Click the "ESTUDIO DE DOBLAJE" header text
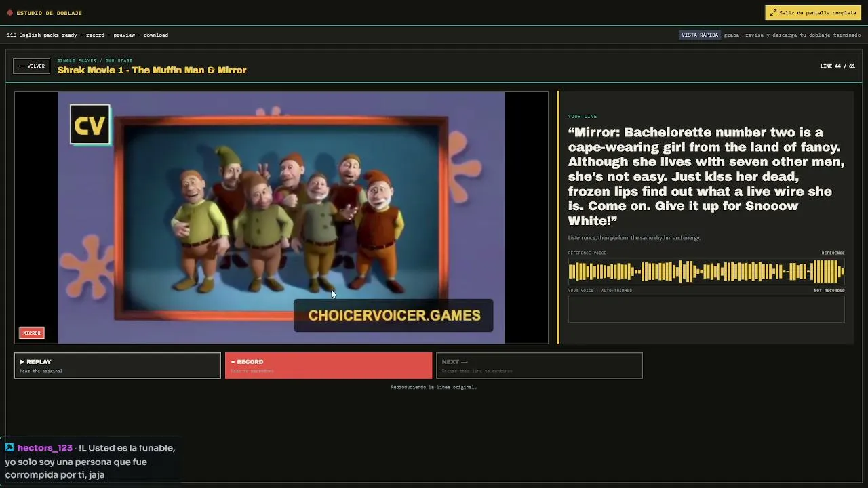The width and height of the screenshot is (868, 488). click(x=50, y=13)
